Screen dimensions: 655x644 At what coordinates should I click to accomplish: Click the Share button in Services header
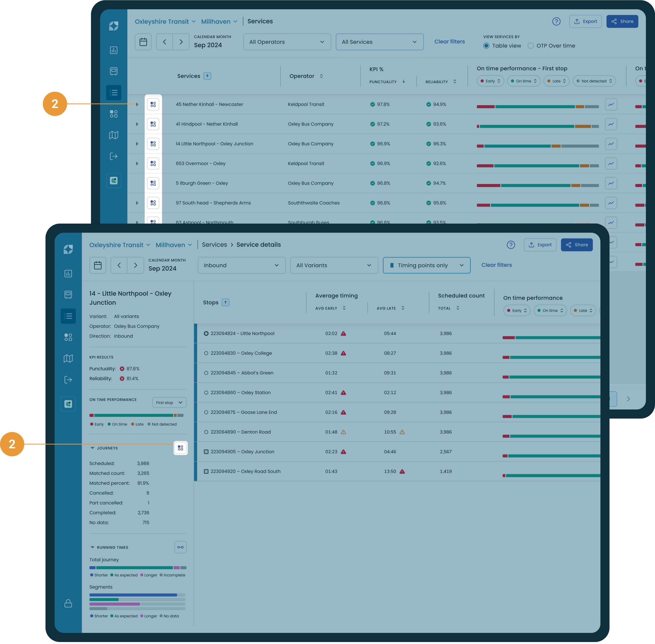[x=622, y=21]
